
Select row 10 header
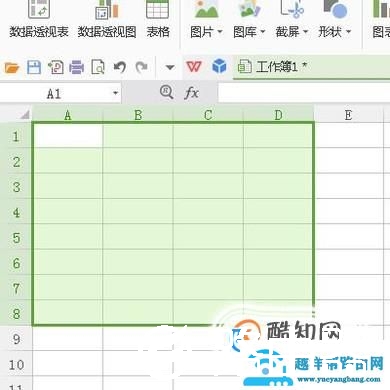[16, 364]
